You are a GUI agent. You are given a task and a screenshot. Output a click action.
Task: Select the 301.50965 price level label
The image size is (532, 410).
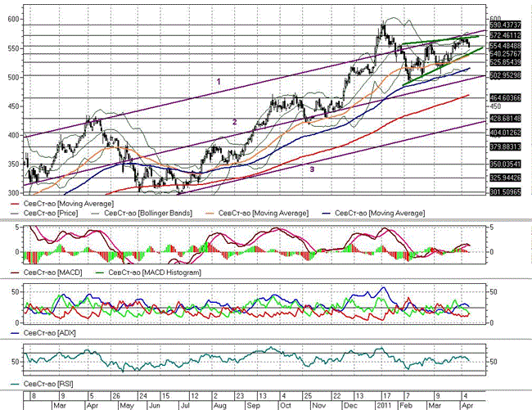point(505,192)
